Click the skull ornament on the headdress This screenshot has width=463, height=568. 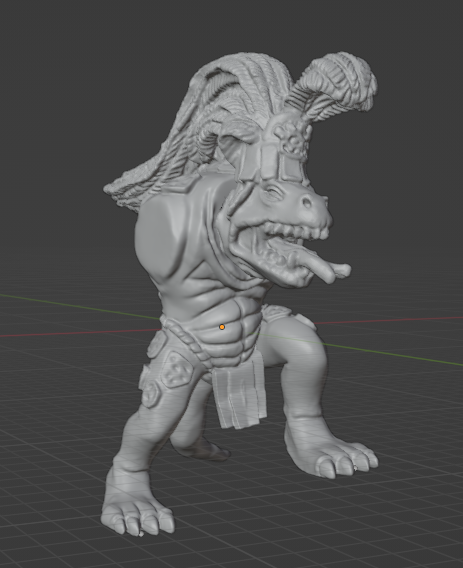(x=293, y=139)
